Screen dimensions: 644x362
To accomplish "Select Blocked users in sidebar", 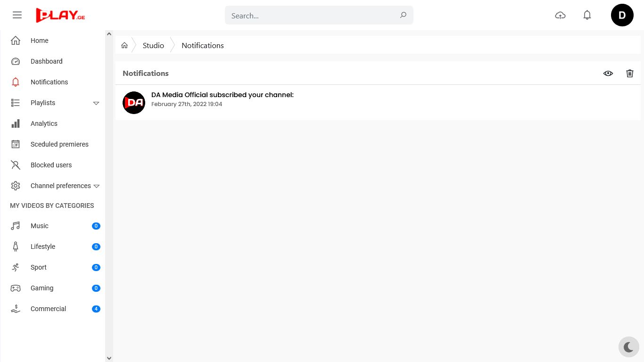I will 51,165.
